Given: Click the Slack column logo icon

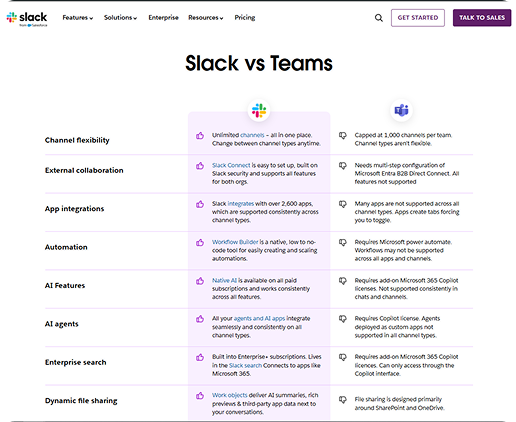Looking at the screenshot, I should point(259,110).
